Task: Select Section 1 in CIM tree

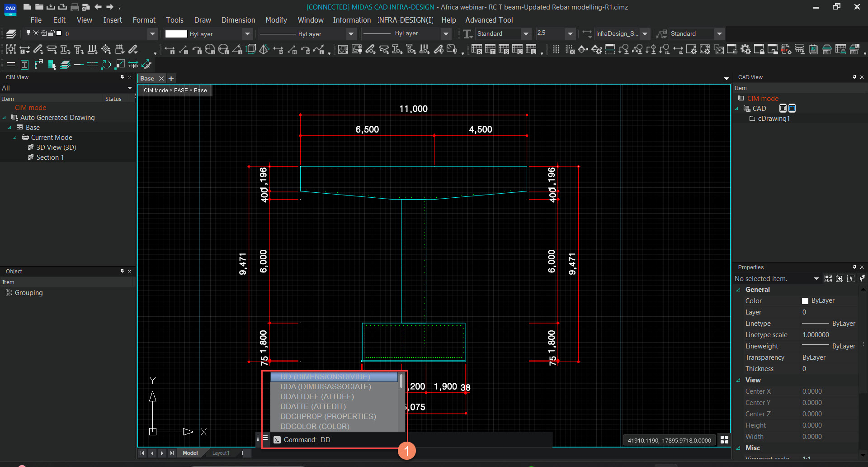Action: point(50,157)
